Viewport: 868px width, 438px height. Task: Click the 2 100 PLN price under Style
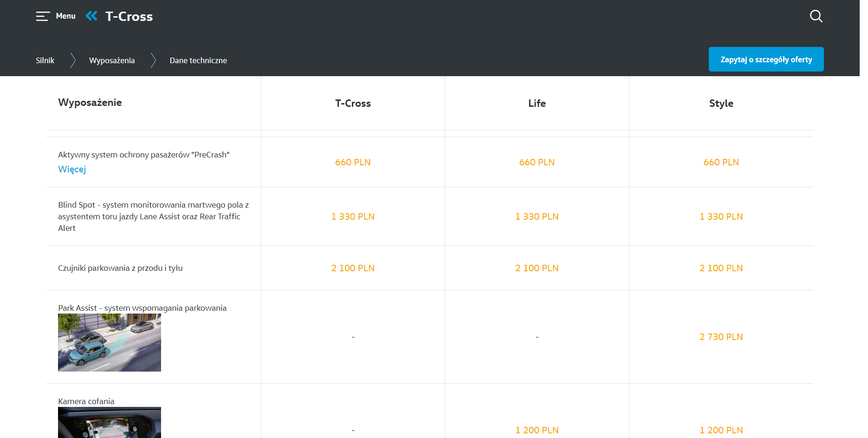coord(721,268)
